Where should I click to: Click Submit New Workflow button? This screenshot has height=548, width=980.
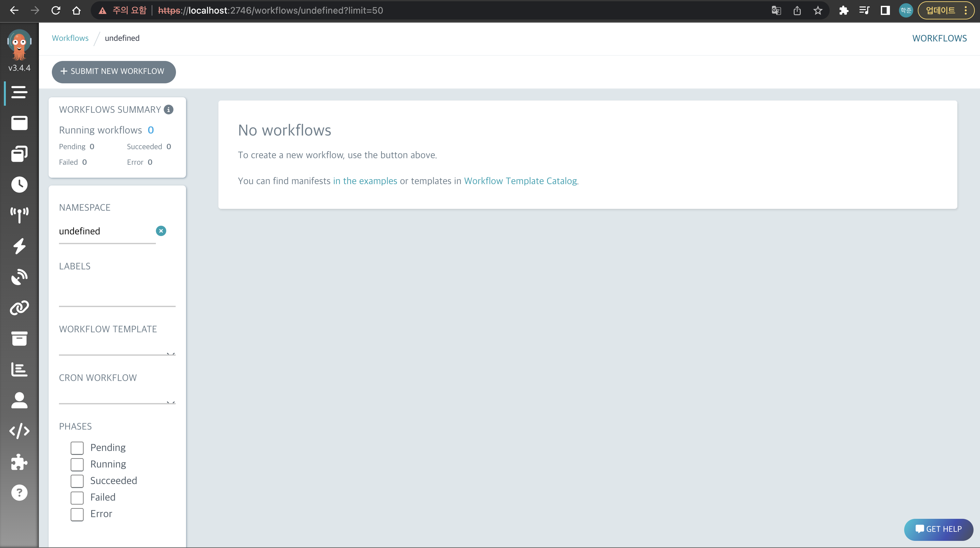click(x=113, y=72)
